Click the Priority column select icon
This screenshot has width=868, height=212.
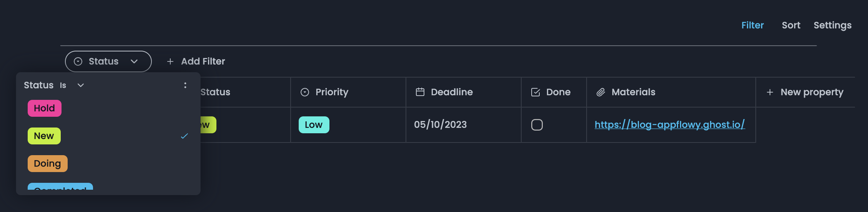click(305, 92)
